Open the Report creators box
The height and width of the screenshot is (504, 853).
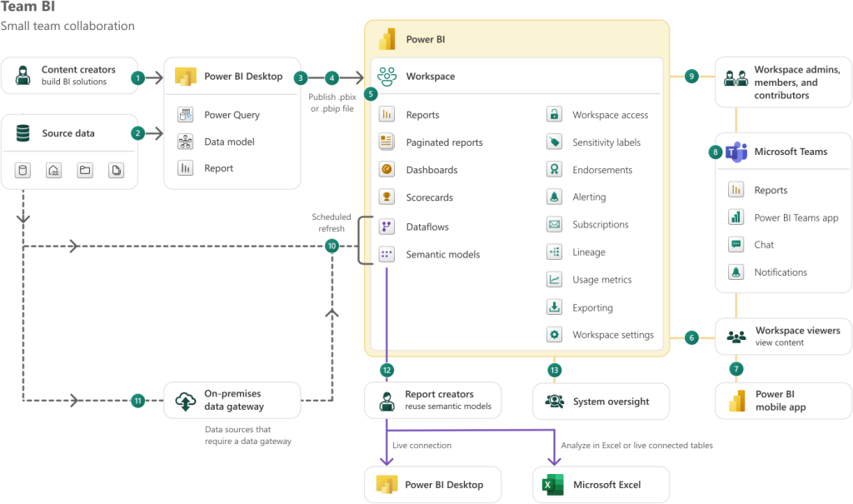[433, 400]
